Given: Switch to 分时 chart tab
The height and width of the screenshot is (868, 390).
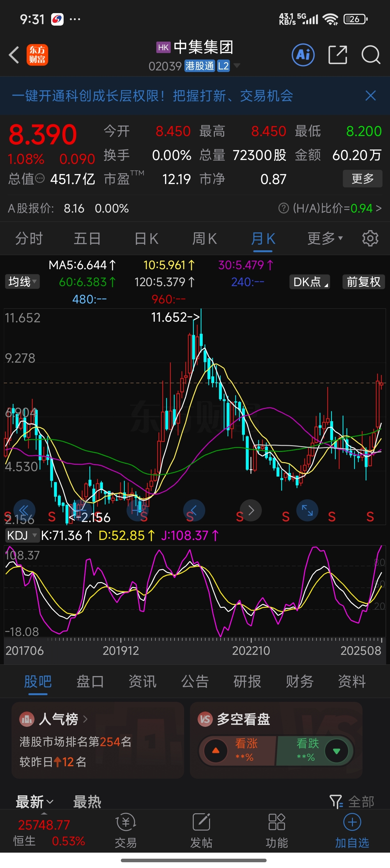Looking at the screenshot, I should click(x=29, y=238).
